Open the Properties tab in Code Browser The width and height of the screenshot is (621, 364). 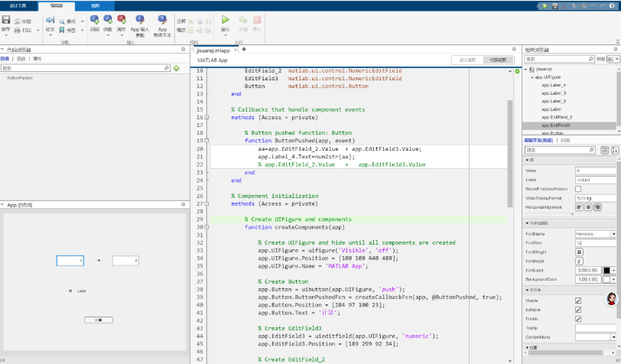tap(37, 59)
